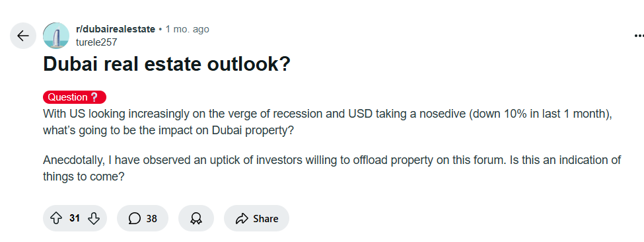The image size is (644, 242).
Task: Open the subreddit avatar with tower image
Action: point(56,36)
